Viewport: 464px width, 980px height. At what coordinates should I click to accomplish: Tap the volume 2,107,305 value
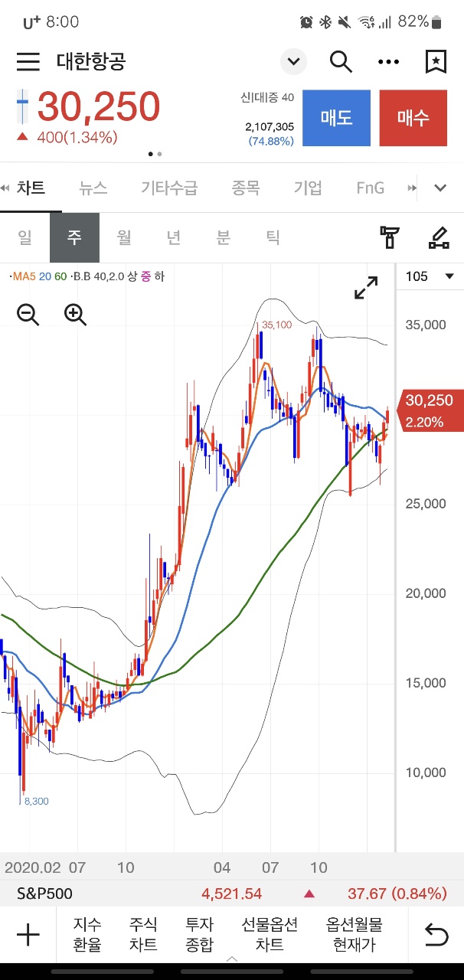[x=270, y=127]
